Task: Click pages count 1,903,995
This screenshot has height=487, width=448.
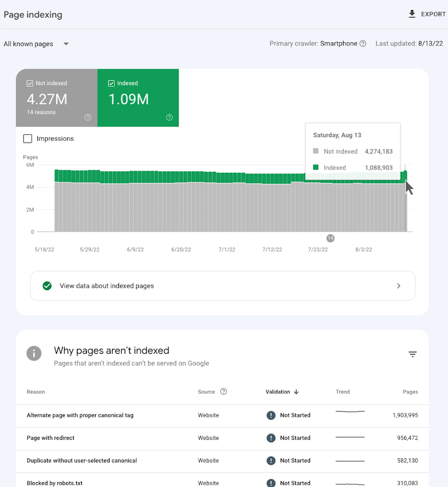Action: 405,415
